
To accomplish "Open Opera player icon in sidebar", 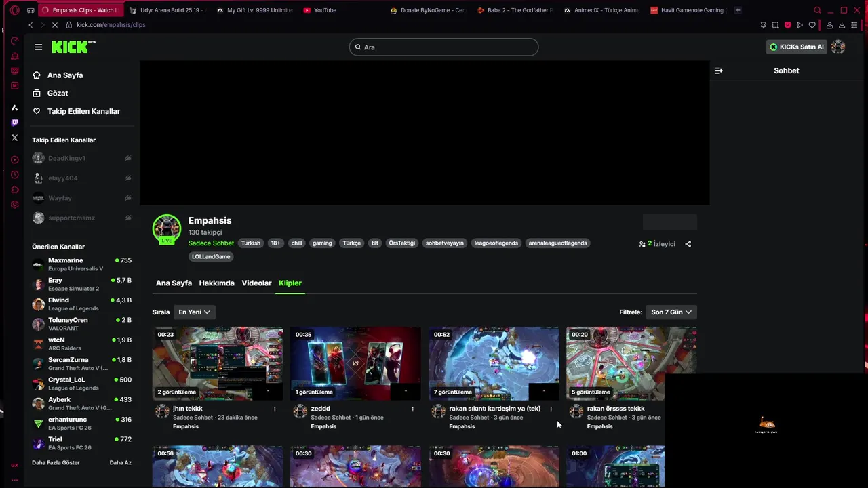I will (x=15, y=160).
